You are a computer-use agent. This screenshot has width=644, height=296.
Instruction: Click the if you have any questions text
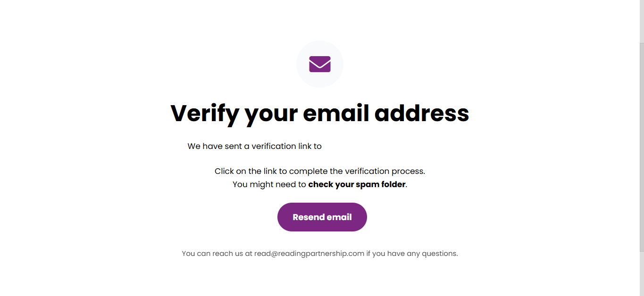[x=412, y=254]
